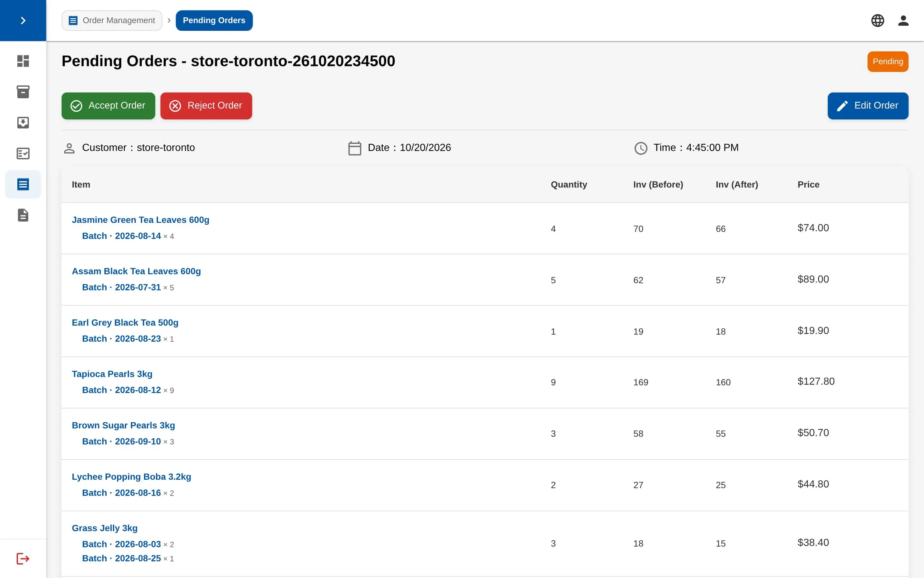Click the Inv (After) column header
This screenshot has height=578, width=924.
click(x=737, y=185)
